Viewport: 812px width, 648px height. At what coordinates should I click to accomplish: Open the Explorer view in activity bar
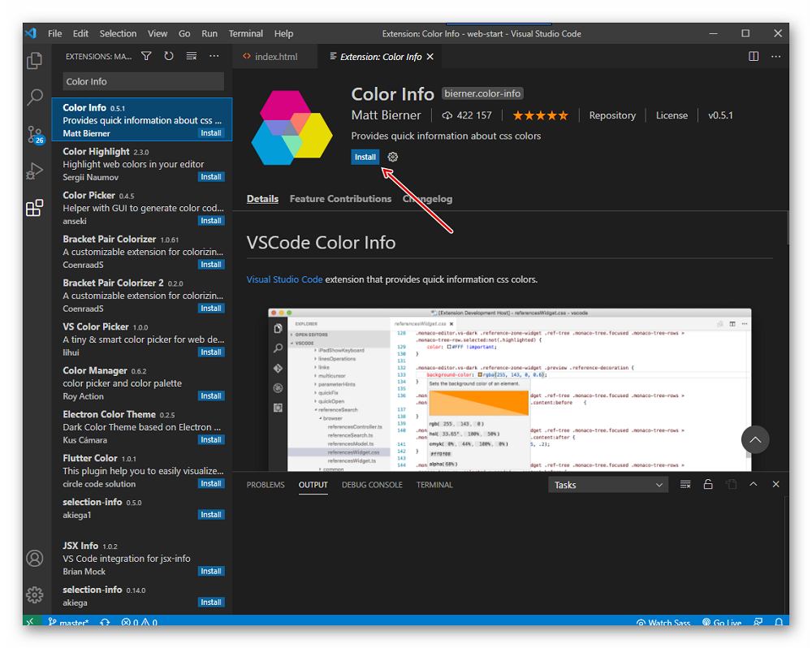(35, 61)
